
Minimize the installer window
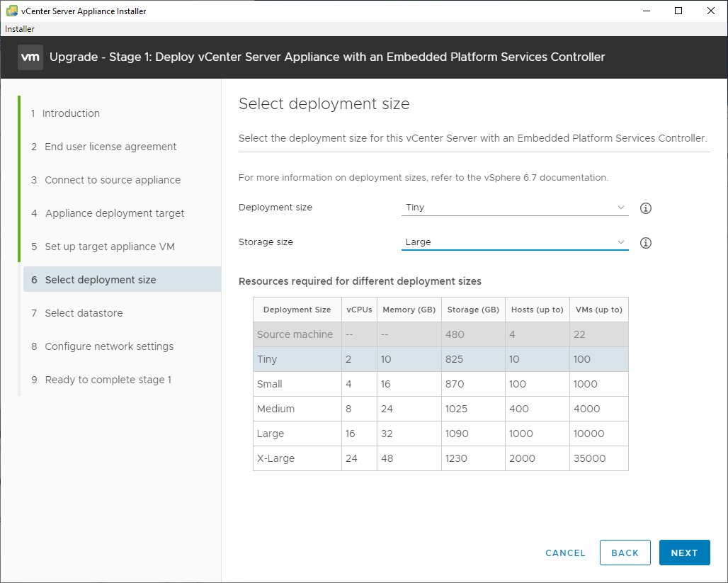pyautogui.click(x=647, y=11)
